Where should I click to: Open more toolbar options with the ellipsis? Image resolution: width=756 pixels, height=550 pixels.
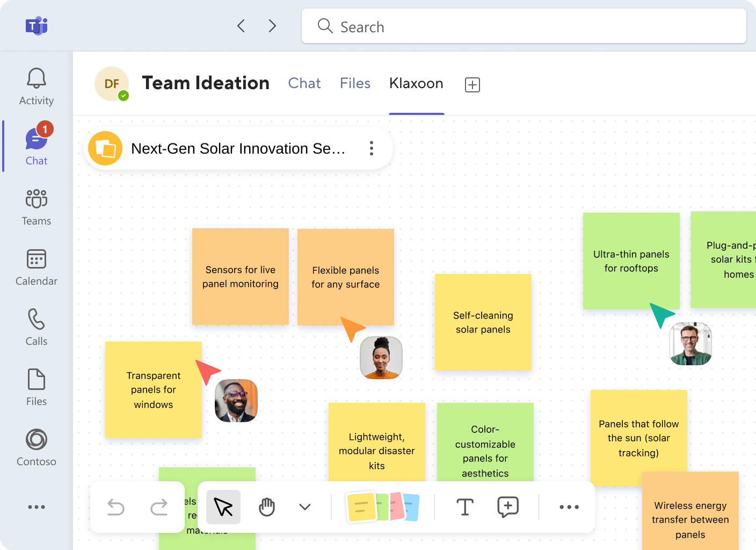coord(569,506)
